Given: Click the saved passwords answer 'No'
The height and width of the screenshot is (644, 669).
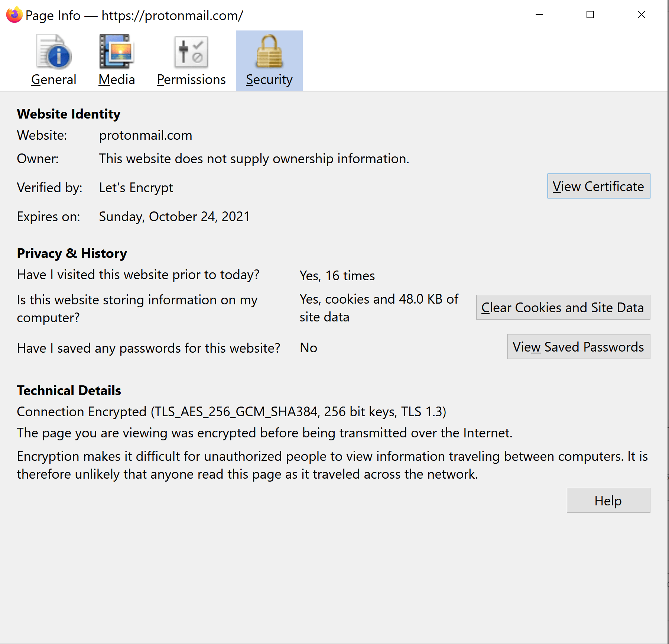Looking at the screenshot, I should [309, 348].
